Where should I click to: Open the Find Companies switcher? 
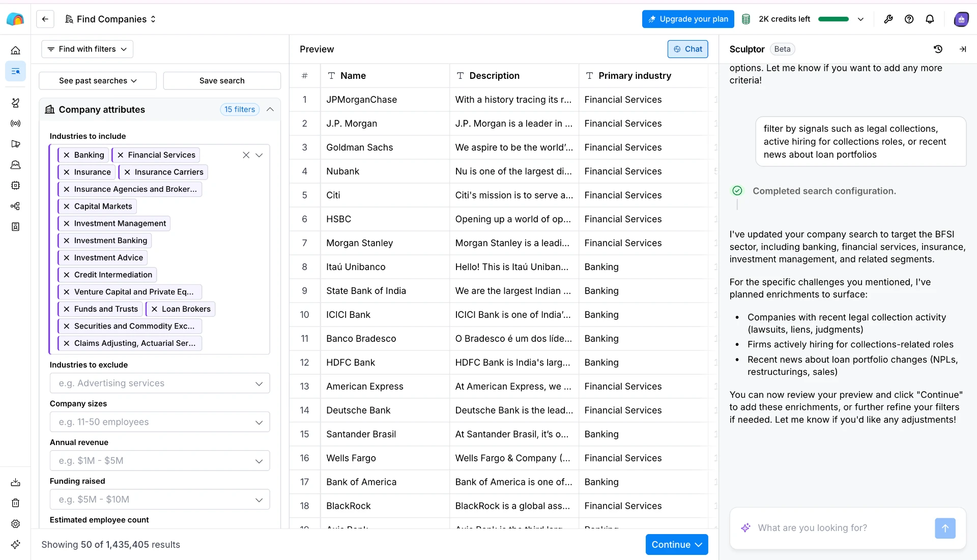coord(110,19)
